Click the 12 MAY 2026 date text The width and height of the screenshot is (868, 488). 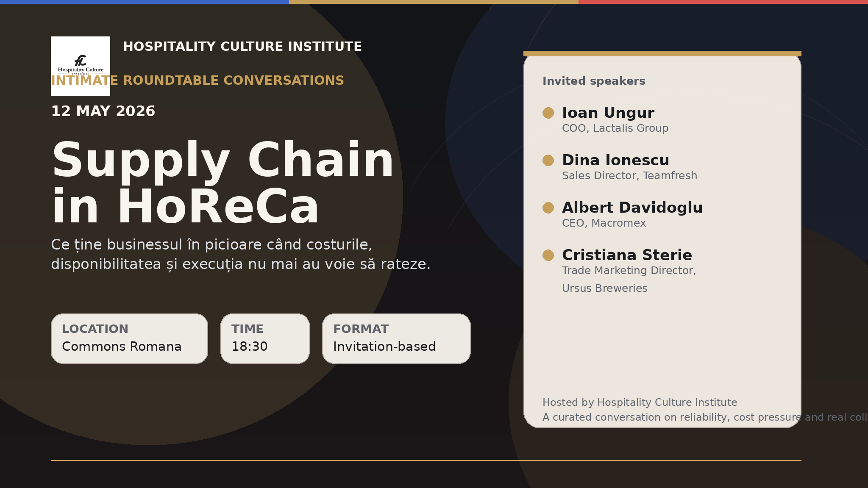(x=103, y=111)
